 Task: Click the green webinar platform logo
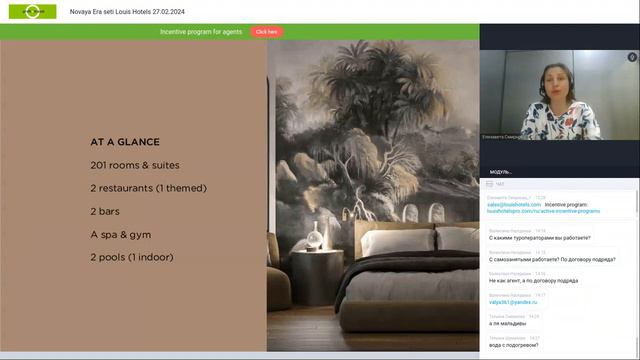point(33,11)
